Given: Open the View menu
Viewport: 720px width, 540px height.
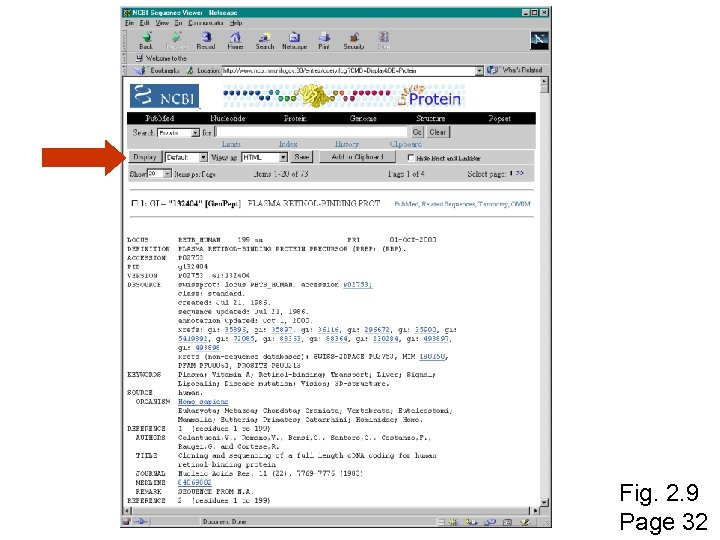Looking at the screenshot, I should [162, 22].
